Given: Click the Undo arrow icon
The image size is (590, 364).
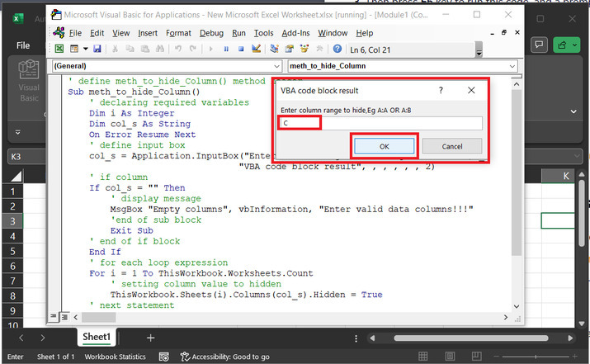Looking at the screenshot, I should point(178,49).
